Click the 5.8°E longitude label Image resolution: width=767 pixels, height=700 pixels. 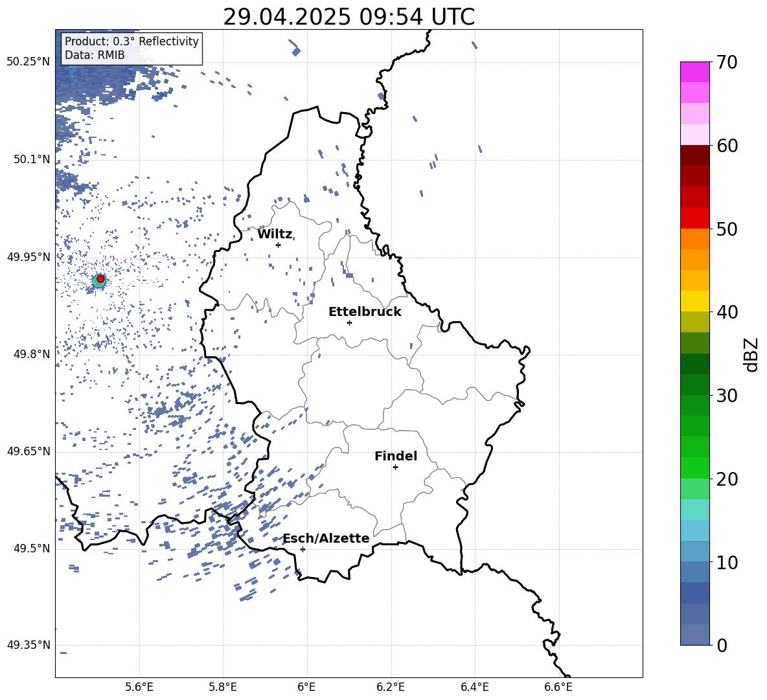pyautogui.click(x=223, y=687)
